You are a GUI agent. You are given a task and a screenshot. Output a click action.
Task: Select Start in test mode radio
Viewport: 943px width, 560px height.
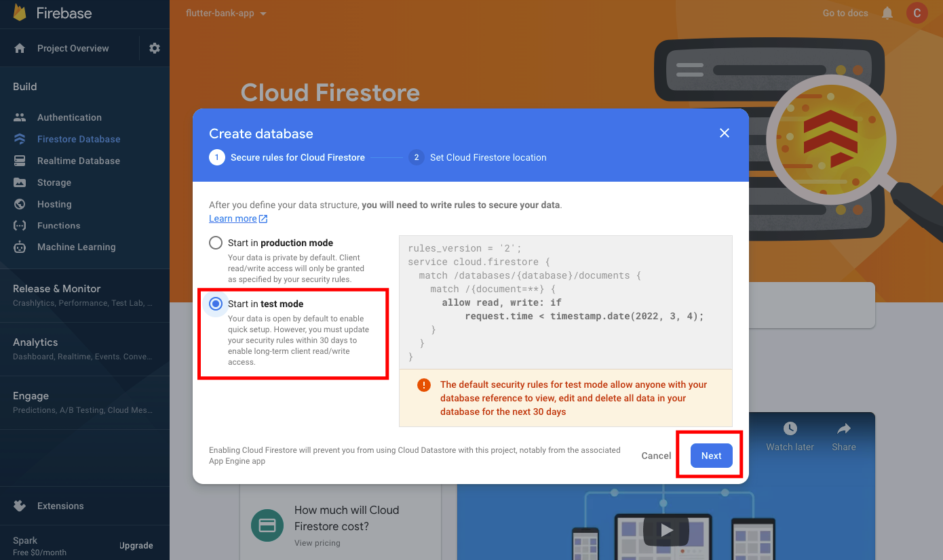tap(216, 304)
